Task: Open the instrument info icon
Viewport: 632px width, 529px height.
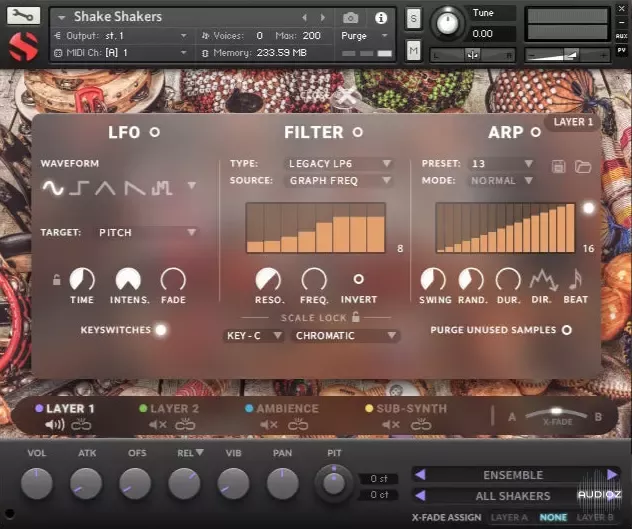Action: [x=380, y=18]
